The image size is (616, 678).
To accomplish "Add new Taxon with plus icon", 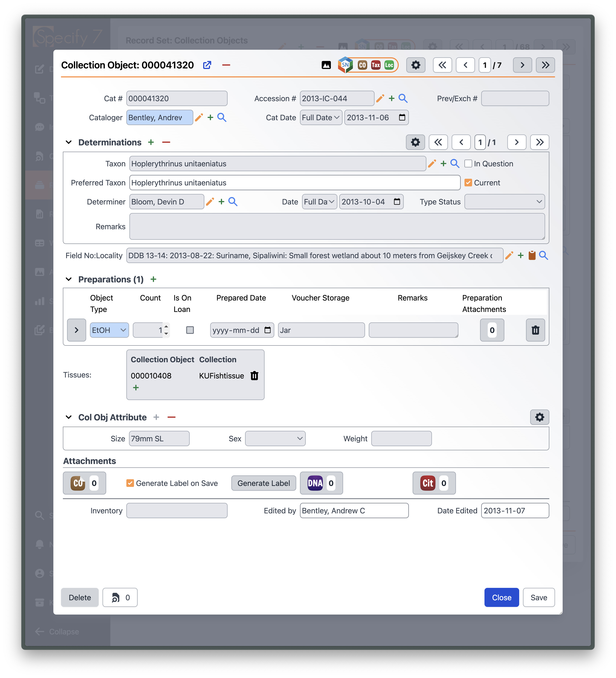I will [x=443, y=163].
